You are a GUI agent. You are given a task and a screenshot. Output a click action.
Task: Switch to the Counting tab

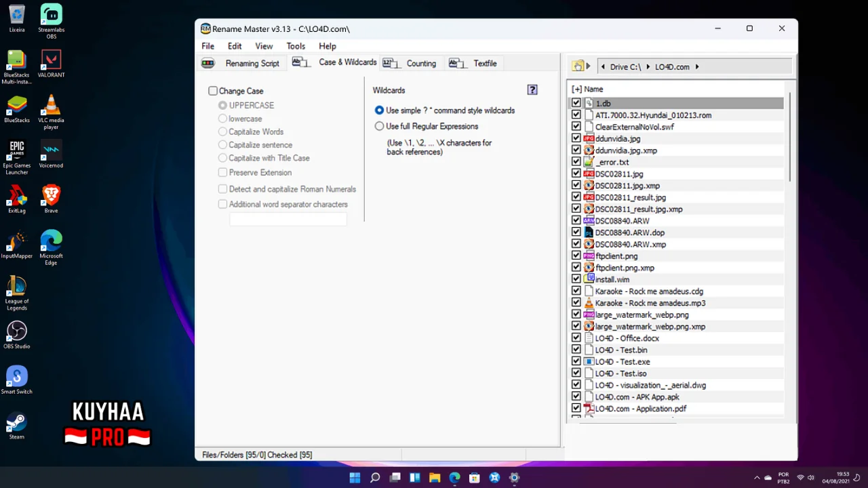tap(411, 63)
